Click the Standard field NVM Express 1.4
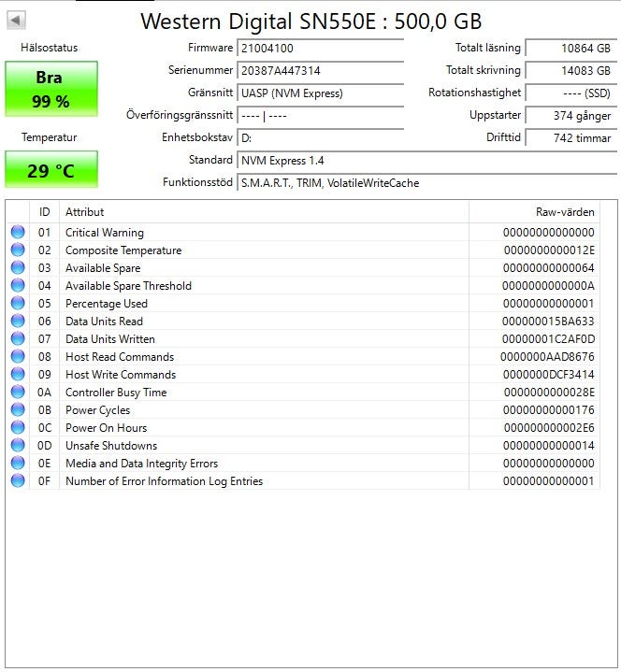This screenshot has width=621, height=672. [427, 160]
